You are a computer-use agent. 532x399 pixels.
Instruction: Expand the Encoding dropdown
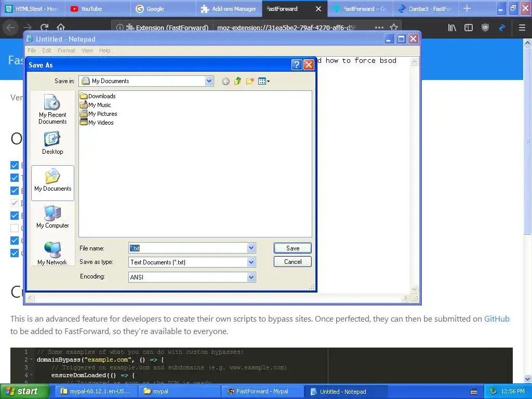pos(251,277)
